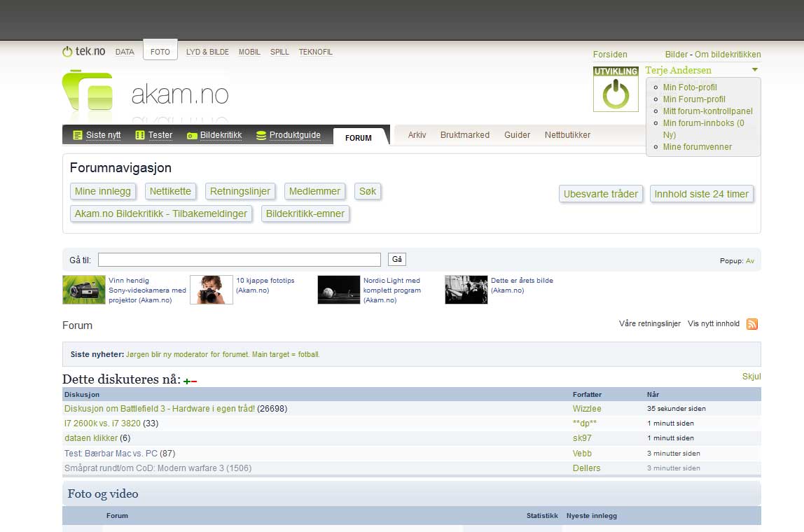
Task: Open the Tester tab
Action: coord(154,135)
